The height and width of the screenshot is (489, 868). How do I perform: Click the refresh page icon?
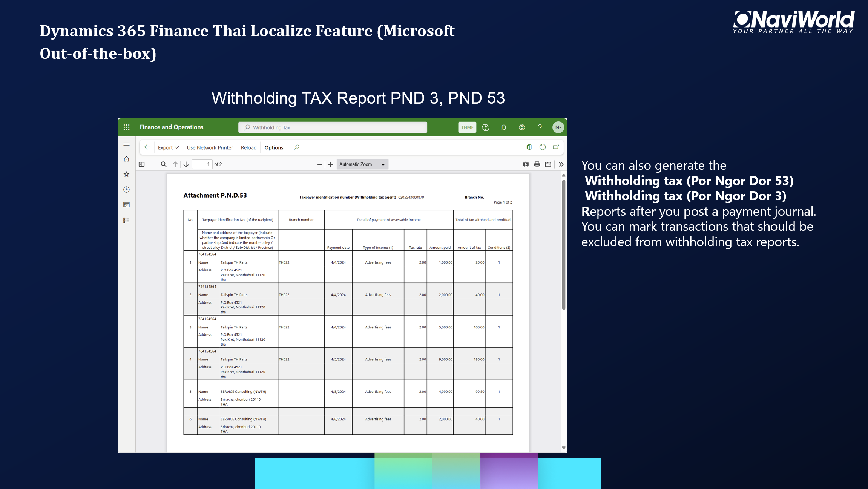[543, 147]
